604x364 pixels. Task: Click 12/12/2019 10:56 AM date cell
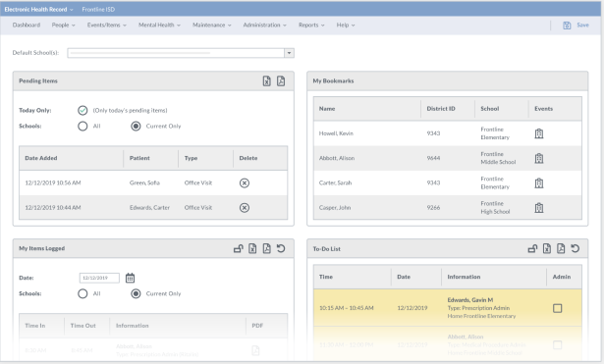[53, 183]
